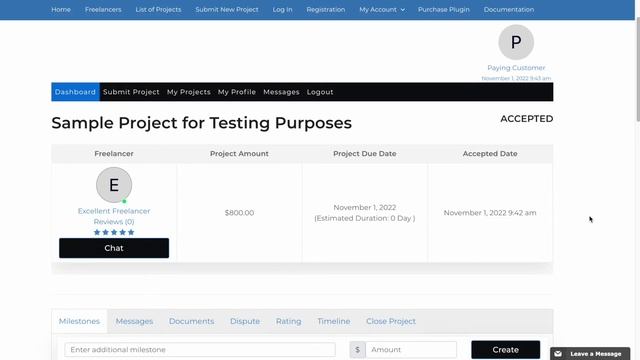
Task: Click the $800.00 project amount
Action: 239,213
